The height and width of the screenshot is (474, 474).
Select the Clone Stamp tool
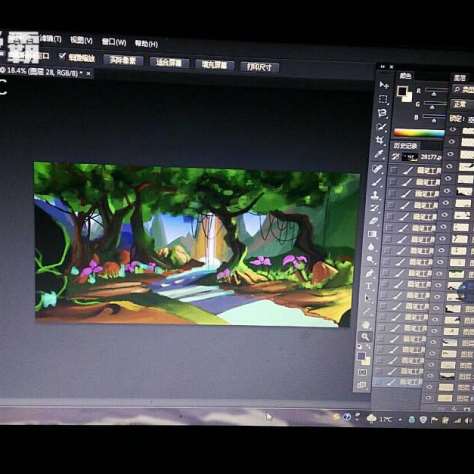376,195
